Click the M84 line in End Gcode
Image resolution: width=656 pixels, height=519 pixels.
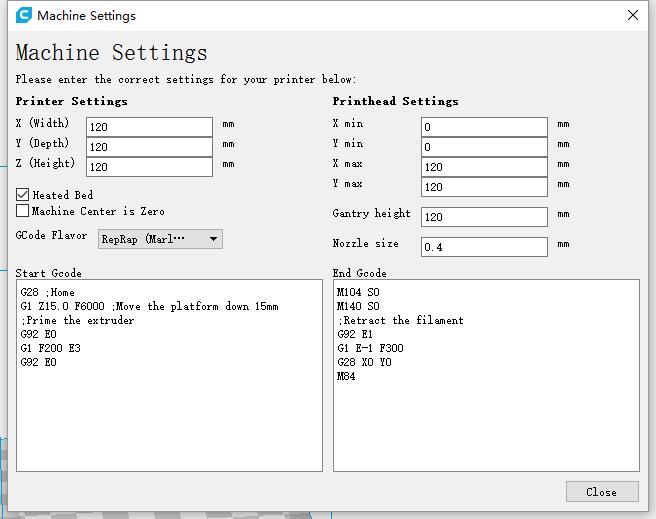point(346,377)
